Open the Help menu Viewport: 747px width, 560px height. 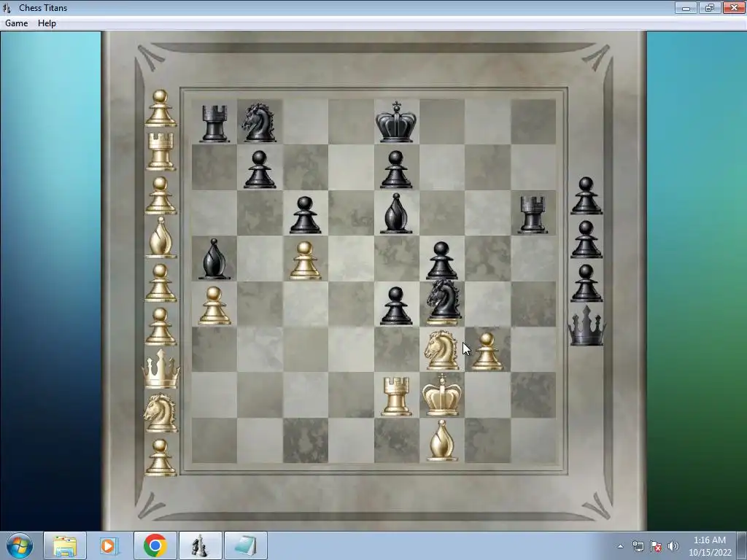click(47, 23)
